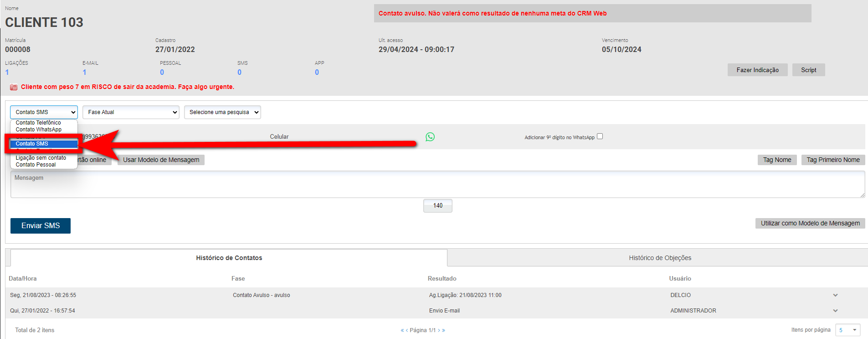Open the items per page dropdown
The width and height of the screenshot is (868, 339).
847,330
